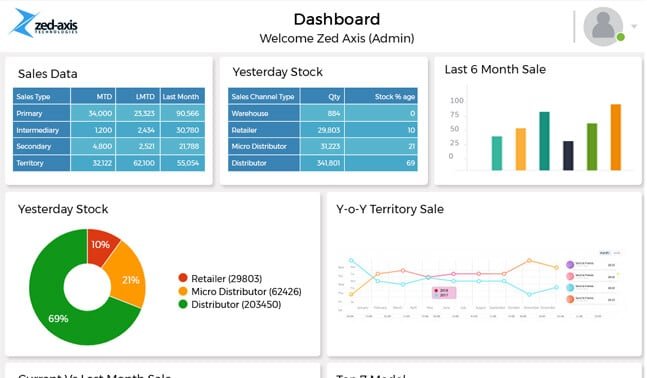Open the user profile avatar

coord(603,26)
